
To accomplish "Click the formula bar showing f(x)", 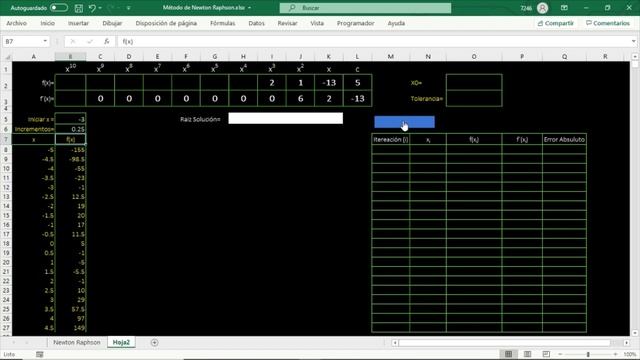I will [373, 41].
